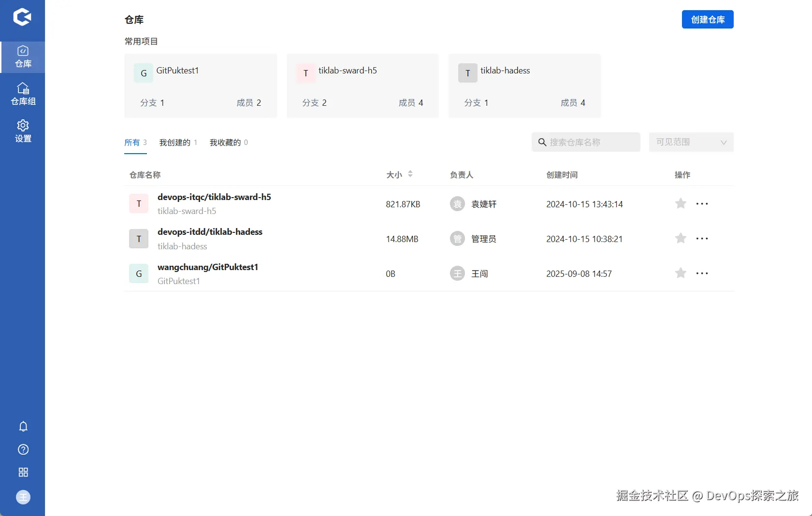
Task: Open the notifications bell
Action: tap(23, 426)
